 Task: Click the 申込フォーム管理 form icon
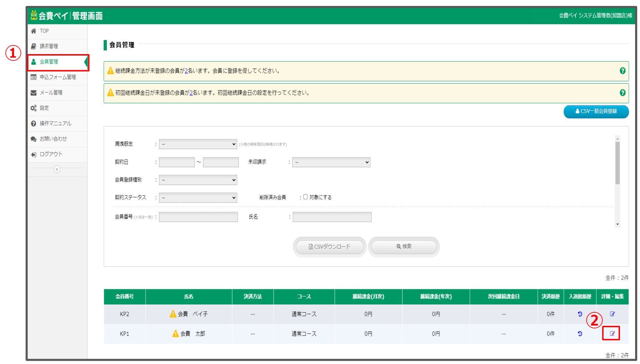34,77
